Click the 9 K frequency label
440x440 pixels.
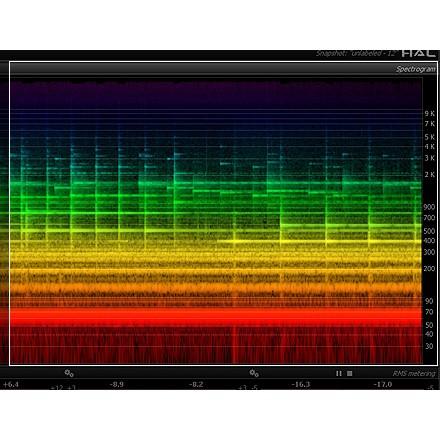click(430, 114)
